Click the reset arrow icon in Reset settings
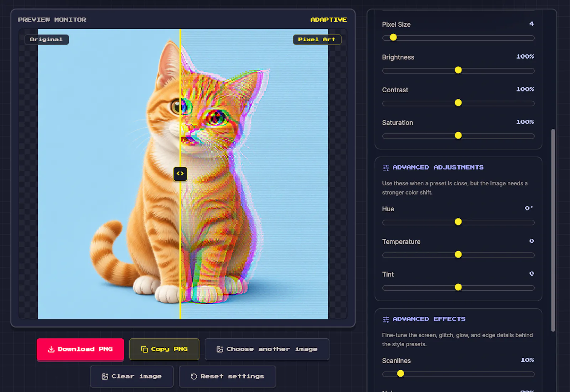Screen dimensions: 570x392 point(194,376)
